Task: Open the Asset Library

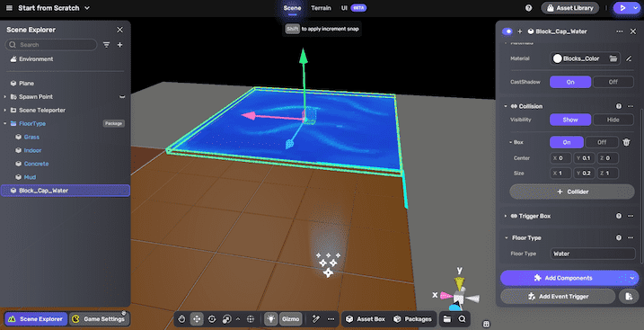Action: (x=569, y=8)
